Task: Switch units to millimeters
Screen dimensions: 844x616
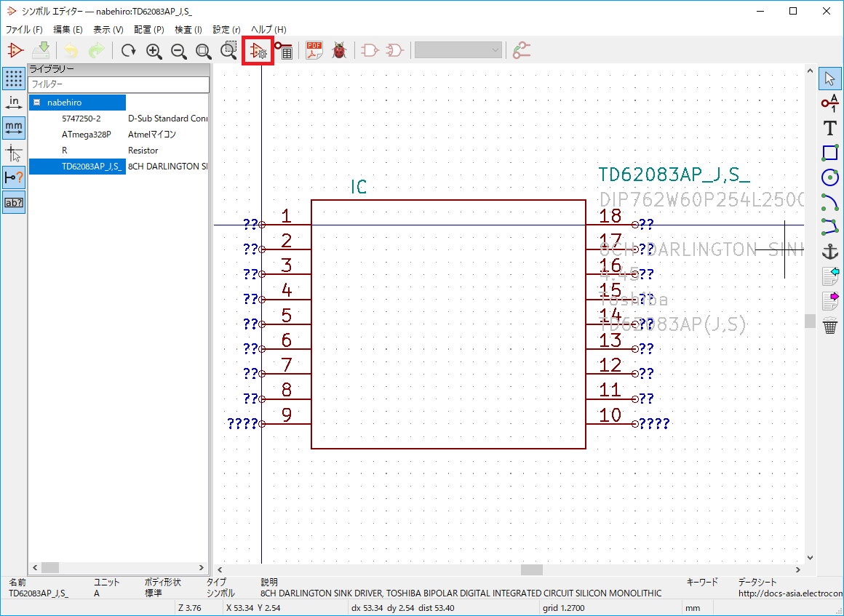Action: click(x=13, y=128)
